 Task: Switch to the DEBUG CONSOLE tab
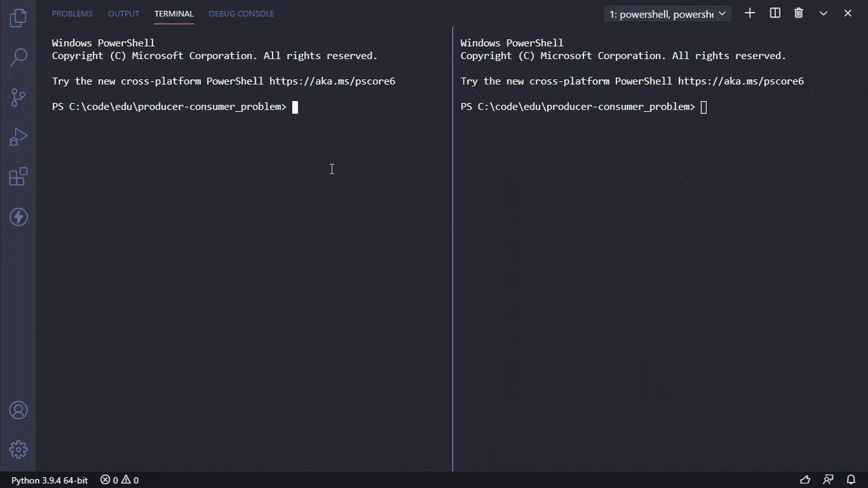click(x=241, y=14)
